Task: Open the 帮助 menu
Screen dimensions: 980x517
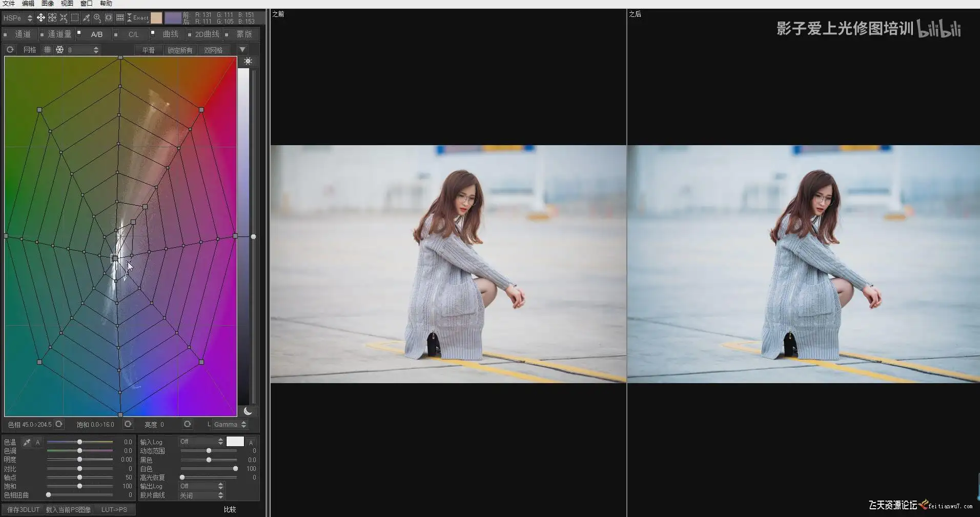Action: (x=106, y=4)
